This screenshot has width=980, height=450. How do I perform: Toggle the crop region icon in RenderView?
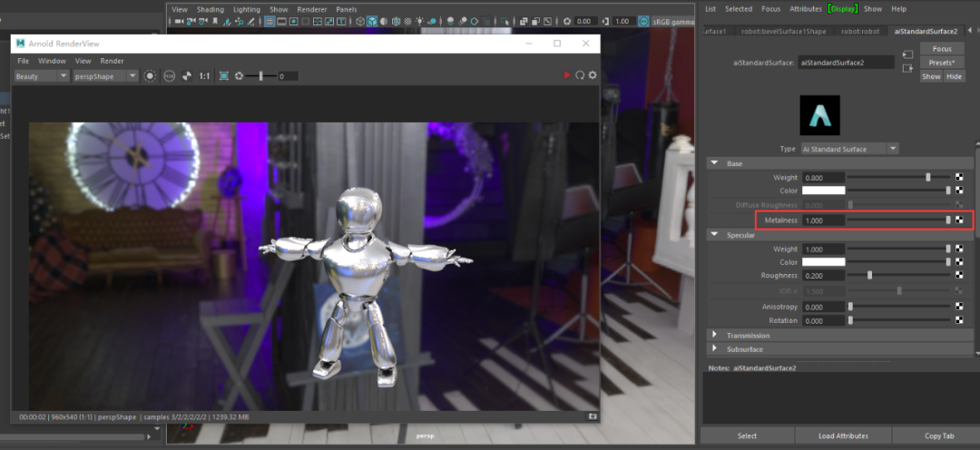pos(224,76)
